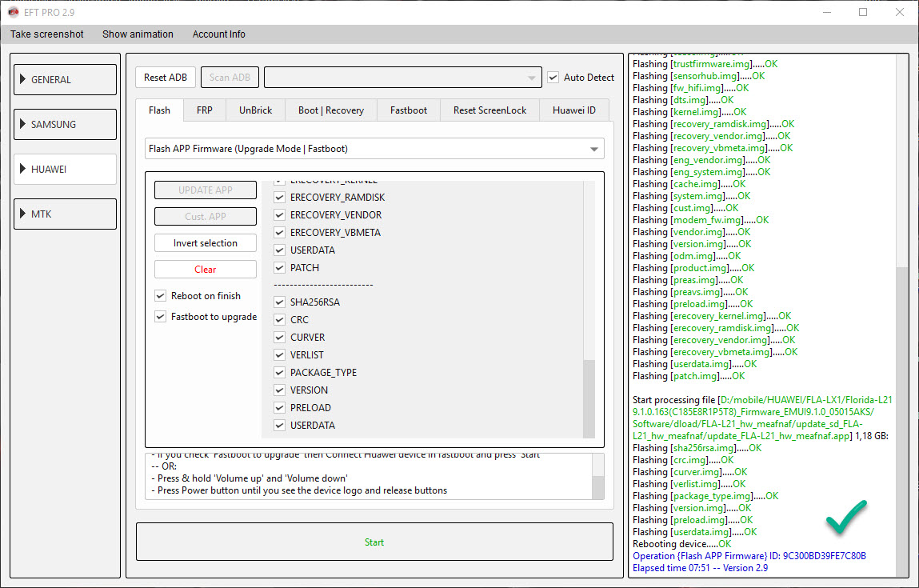
Task: Click the partition list scrollbar thumb
Action: 589,398
